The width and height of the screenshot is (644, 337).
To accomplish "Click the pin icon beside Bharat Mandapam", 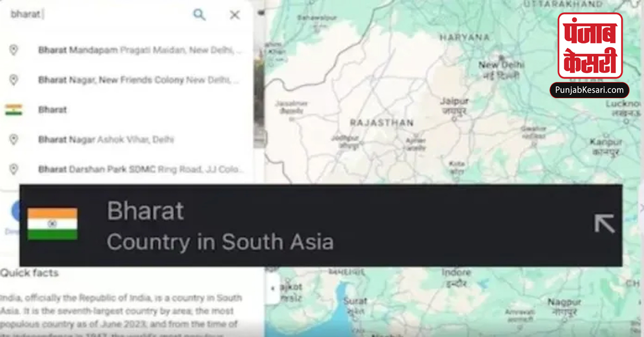I will 13,50.
